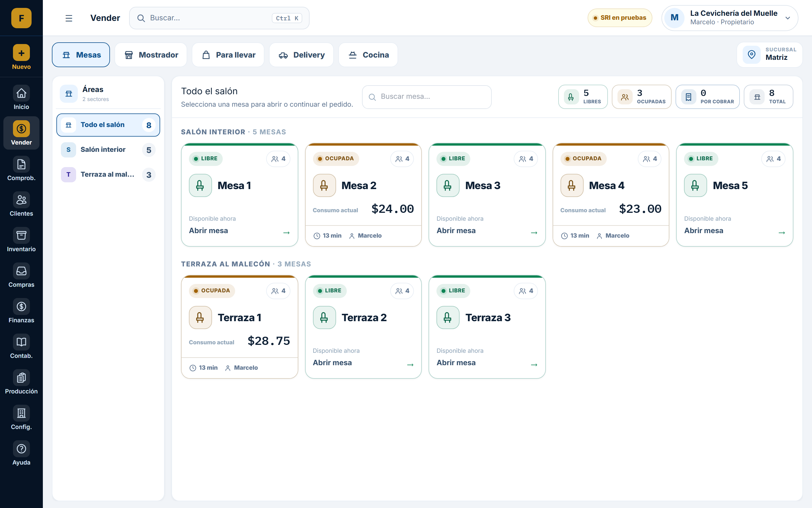Switch to the Para llevar tab
The height and width of the screenshot is (508, 812).
click(228, 55)
